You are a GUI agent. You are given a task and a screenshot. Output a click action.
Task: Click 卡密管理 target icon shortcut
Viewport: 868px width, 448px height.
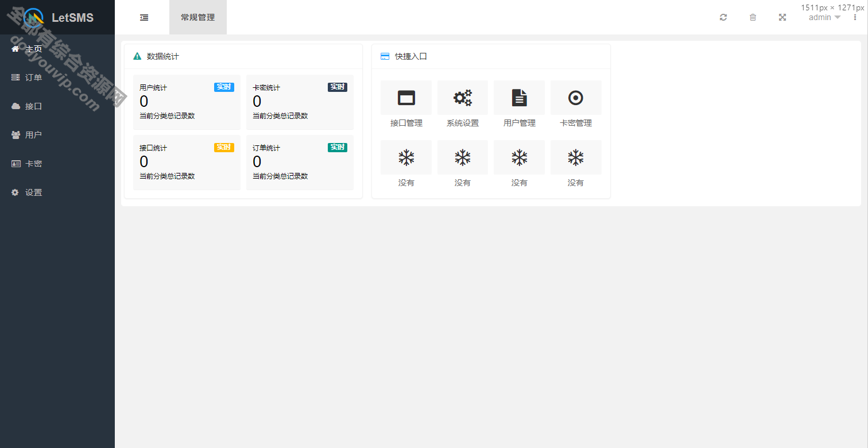click(576, 98)
